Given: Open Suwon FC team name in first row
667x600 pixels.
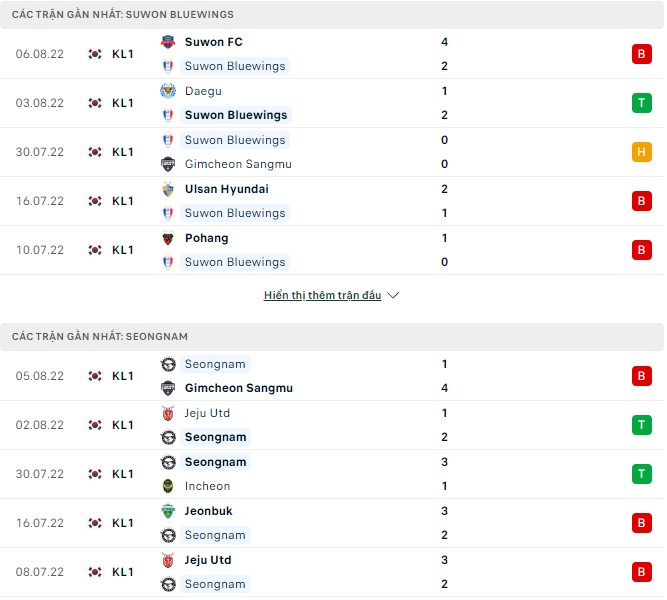Looking at the screenshot, I should pyautogui.click(x=213, y=42).
